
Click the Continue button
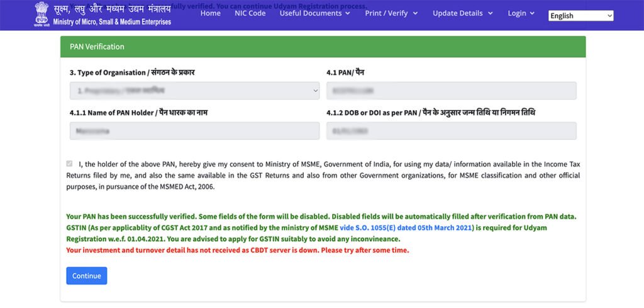(x=87, y=276)
